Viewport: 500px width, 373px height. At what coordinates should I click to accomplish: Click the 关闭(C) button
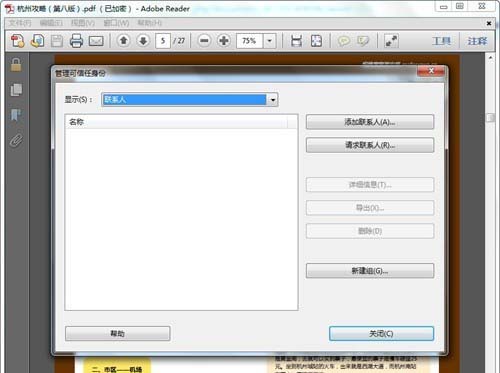click(x=381, y=333)
